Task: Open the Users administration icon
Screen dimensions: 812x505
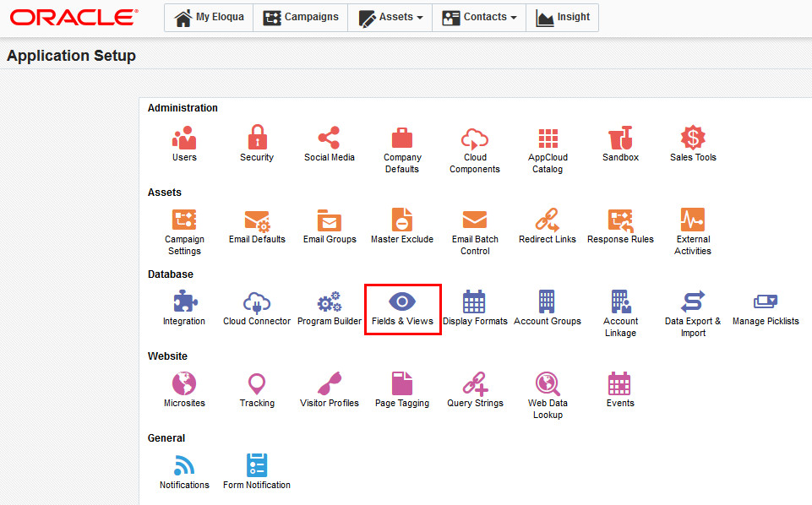Action: (x=184, y=137)
